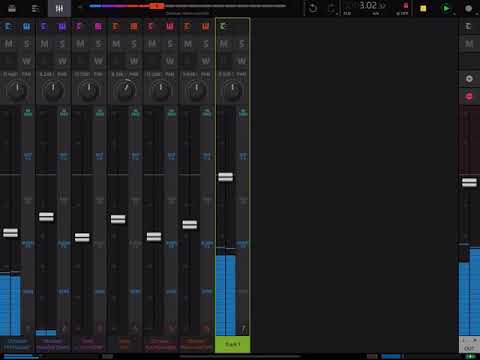Toggle the active mixer view icon

pos(59,8)
